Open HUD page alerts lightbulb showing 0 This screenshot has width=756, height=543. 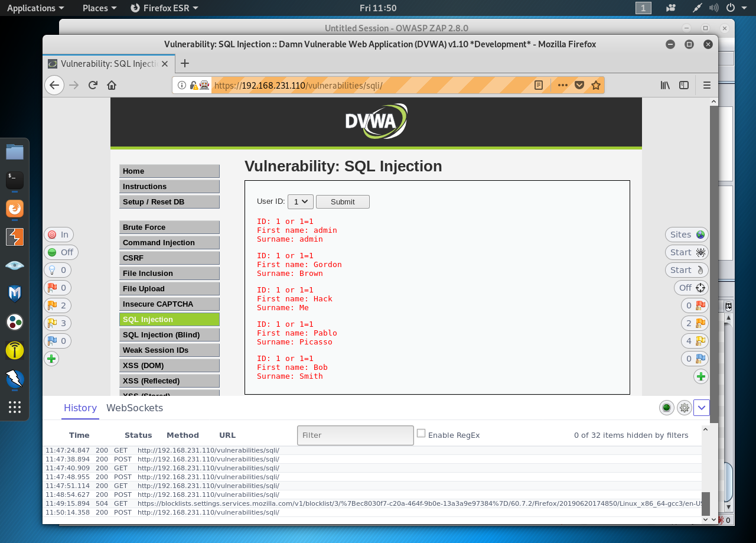(57, 270)
